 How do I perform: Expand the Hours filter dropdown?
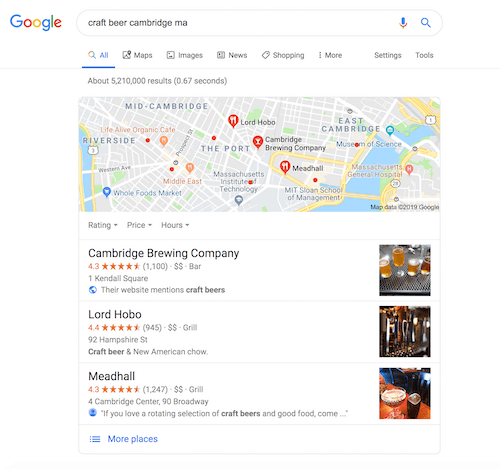pyautogui.click(x=175, y=225)
